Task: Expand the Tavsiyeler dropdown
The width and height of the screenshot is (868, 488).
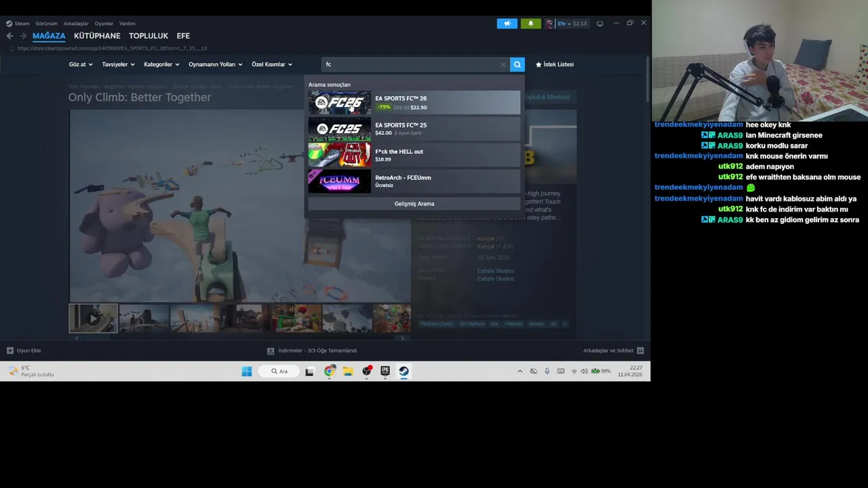Action: [x=118, y=64]
